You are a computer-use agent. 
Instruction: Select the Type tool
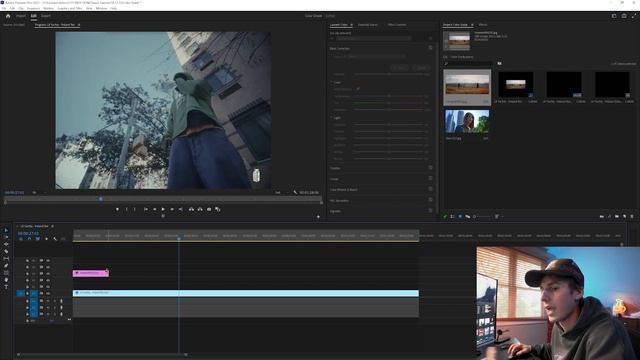(x=6, y=287)
